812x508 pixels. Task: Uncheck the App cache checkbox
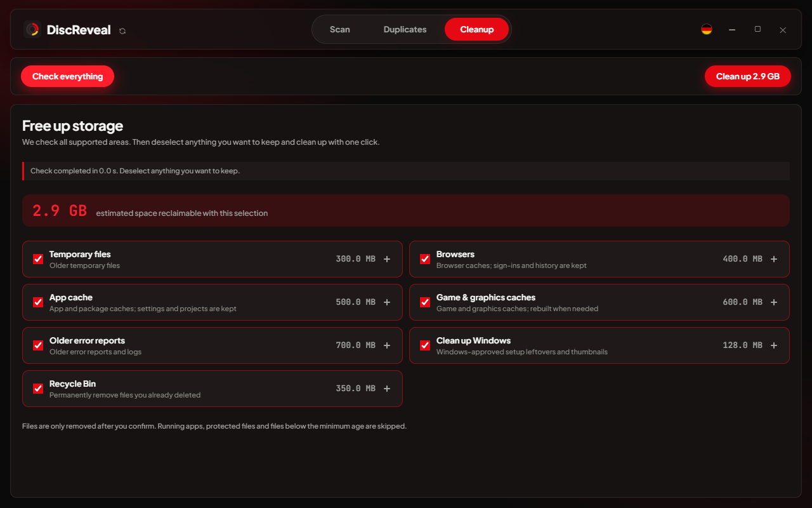[x=38, y=302]
